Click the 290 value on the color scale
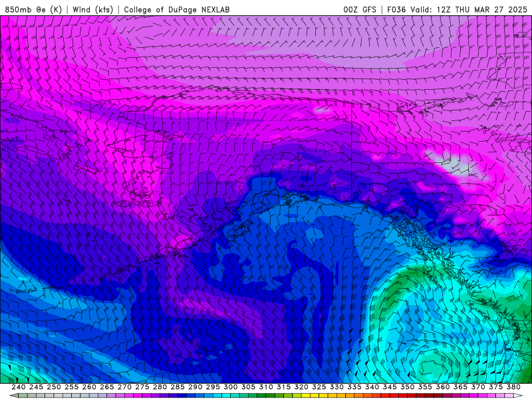The width and height of the screenshot is (532, 399). click(195, 387)
